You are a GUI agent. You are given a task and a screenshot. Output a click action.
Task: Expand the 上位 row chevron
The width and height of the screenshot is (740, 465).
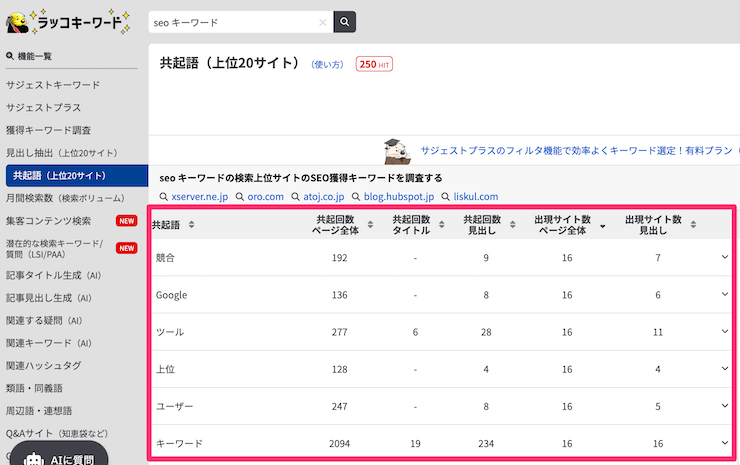click(x=724, y=369)
